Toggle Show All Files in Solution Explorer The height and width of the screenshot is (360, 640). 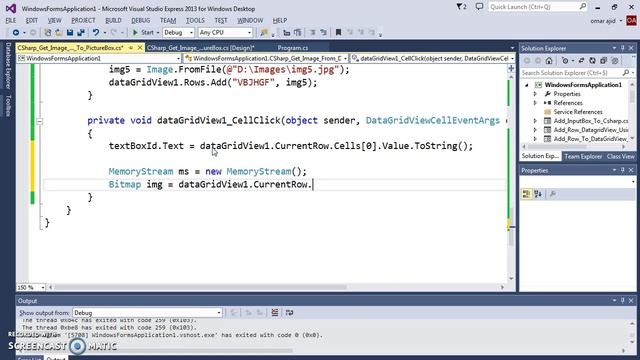614,60
